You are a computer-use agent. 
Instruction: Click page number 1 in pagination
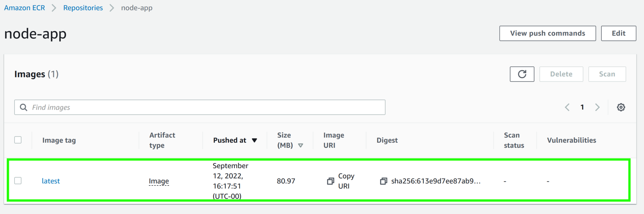pyautogui.click(x=582, y=107)
